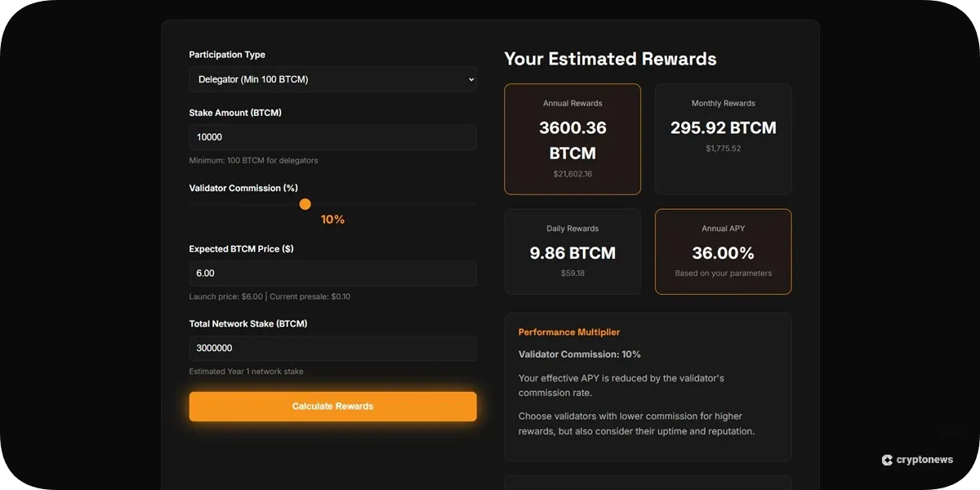Select the Annual Rewards card
The width and height of the screenshot is (980, 490).
[x=572, y=138]
